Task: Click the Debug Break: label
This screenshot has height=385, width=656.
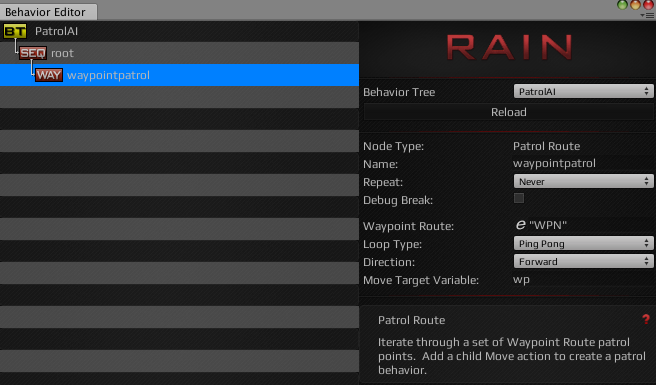Action: coord(398,200)
